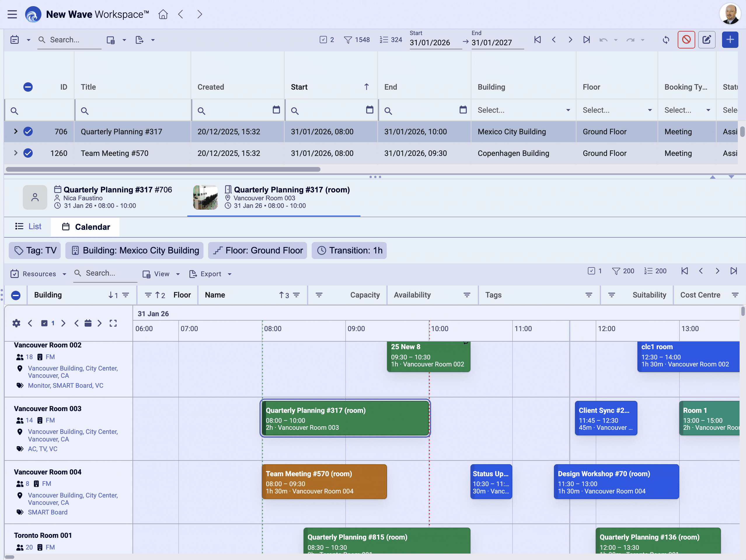This screenshot has height=560, width=746.
Task: Open the hamburger navigation menu
Action: coord(12,14)
